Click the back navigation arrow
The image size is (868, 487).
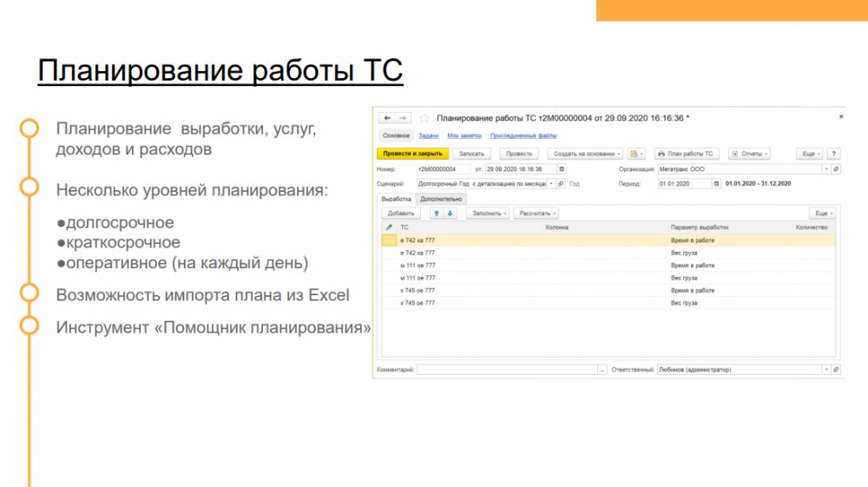[x=386, y=118]
